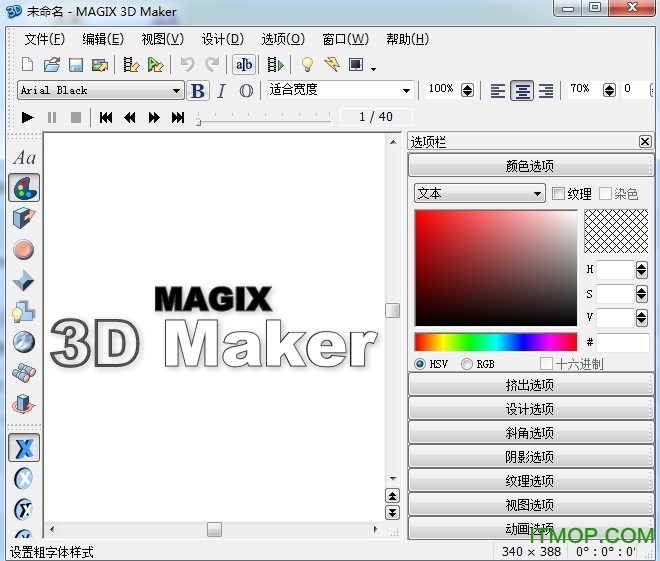The image size is (660, 561).
Task: Open the Arial Black font dropdown
Action: (101, 90)
